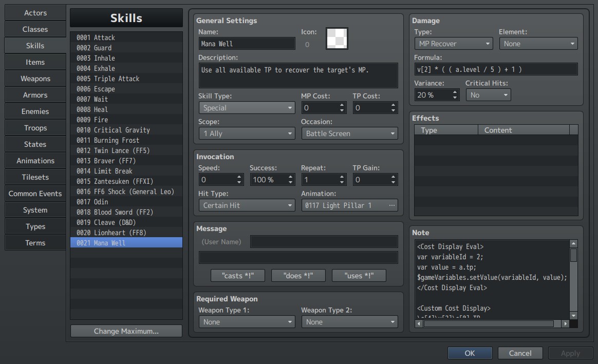The width and height of the screenshot is (598, 364).
Task: Open the Critical Hits dropdown
Action: (x=488, y=95)
